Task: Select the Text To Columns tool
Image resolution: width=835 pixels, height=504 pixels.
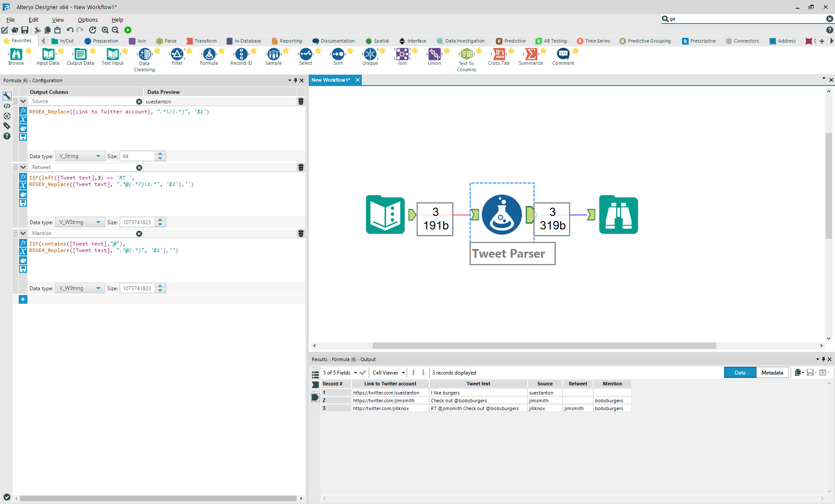Action: click(x=466, y=55)
